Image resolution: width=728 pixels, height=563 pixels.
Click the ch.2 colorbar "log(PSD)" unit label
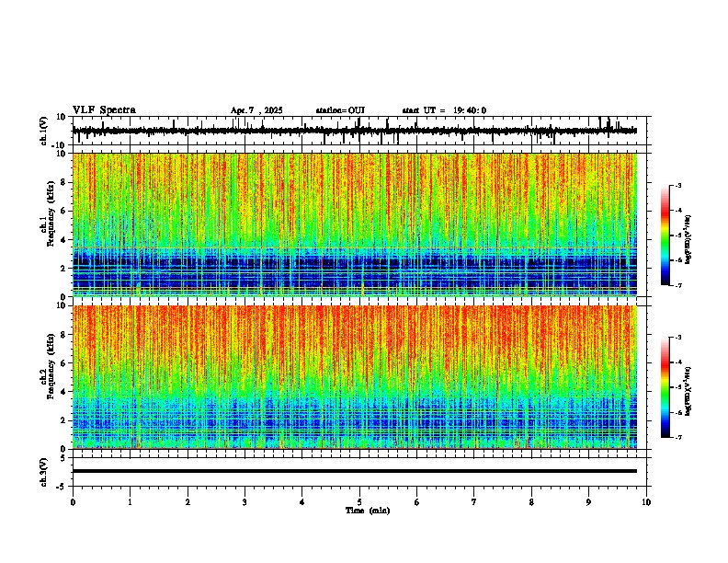(x=688, y=391)
